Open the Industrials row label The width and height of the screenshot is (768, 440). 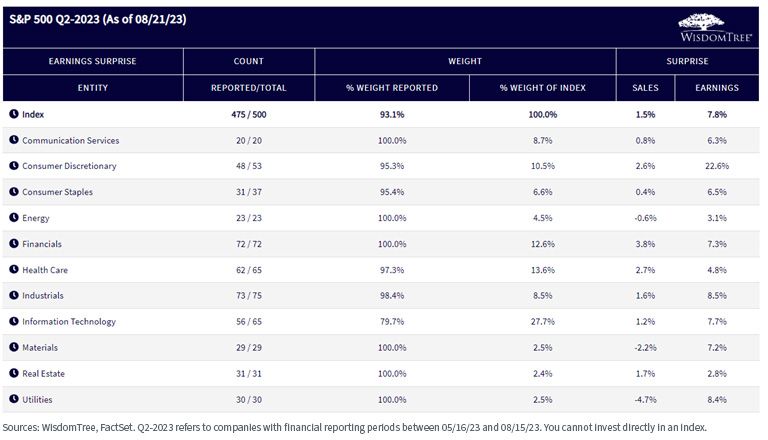(x=43, y=295)
